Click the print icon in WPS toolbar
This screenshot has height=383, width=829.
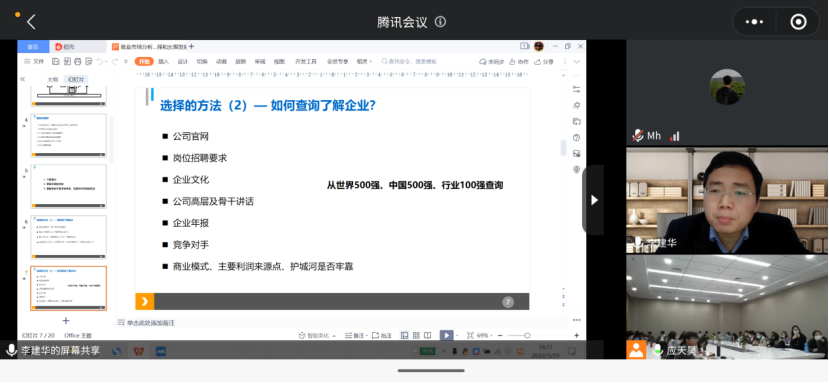pos(78,61)
